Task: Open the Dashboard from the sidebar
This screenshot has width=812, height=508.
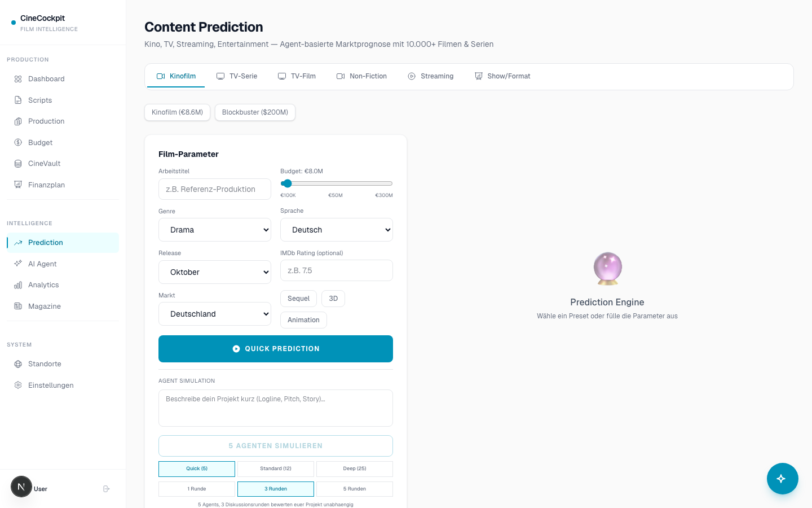Action: 46,78
